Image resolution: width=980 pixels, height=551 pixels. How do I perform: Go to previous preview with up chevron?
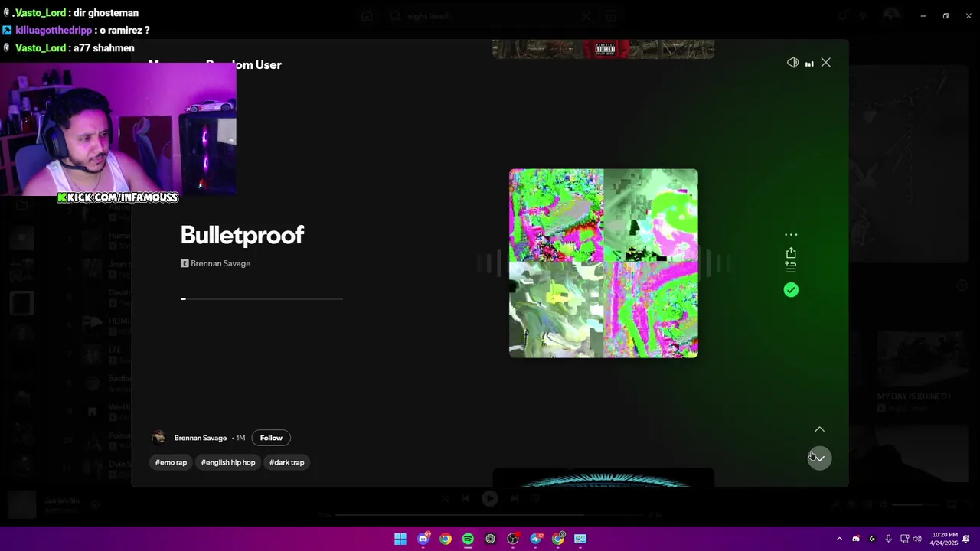tap(819, 429)
